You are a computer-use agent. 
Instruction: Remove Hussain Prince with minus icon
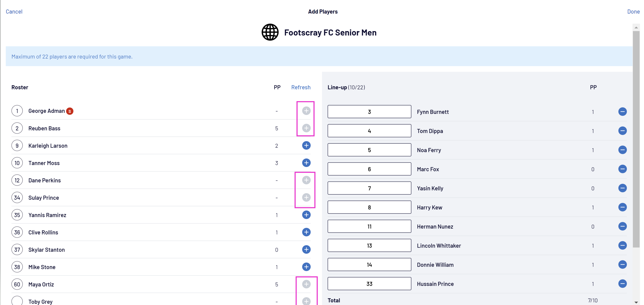[x=622, y=284]
